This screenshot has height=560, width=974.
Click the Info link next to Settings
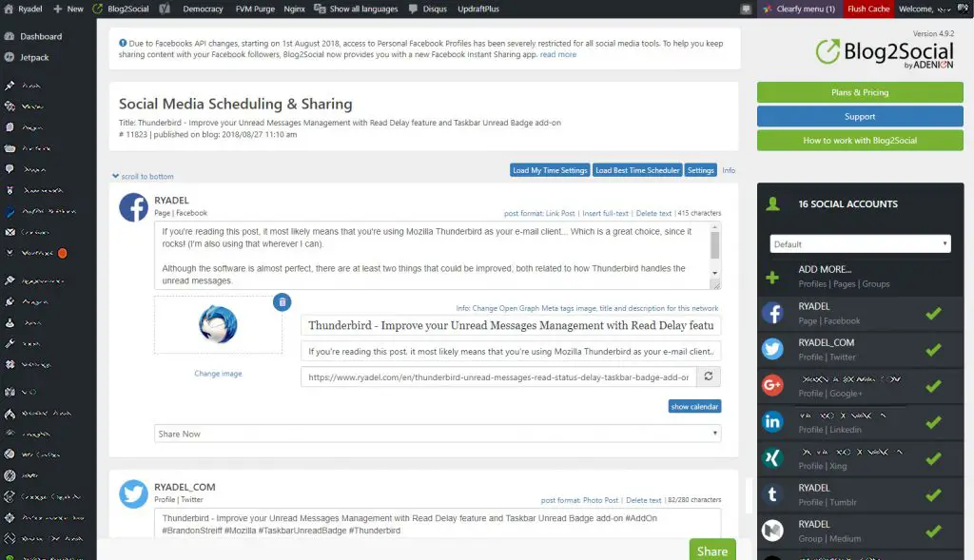click(729, 170)
